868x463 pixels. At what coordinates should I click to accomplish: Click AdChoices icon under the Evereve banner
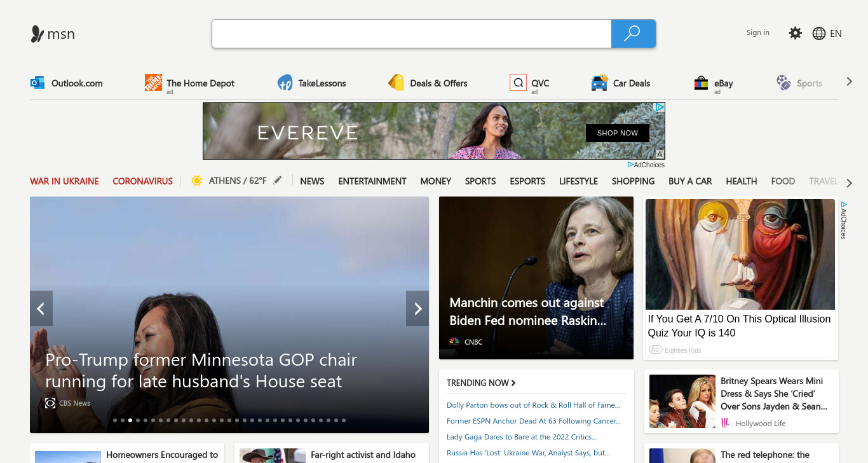[x=630, y=165]
